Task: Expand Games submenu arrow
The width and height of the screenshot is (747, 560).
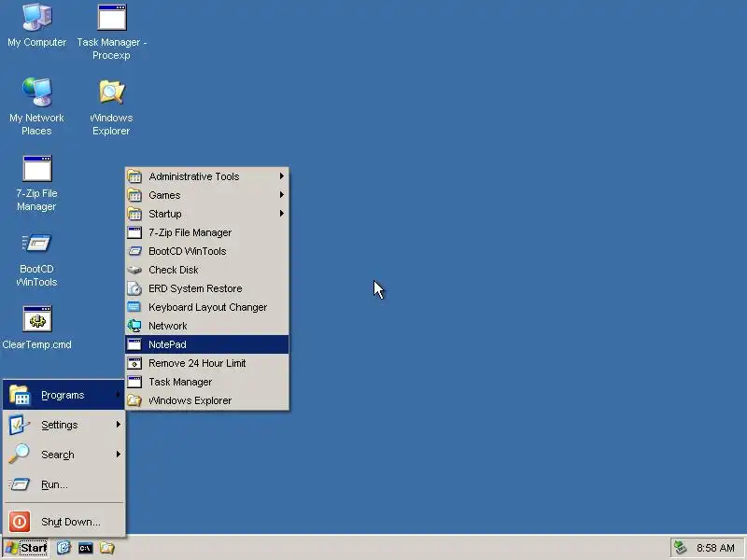Action: (282, 195)
